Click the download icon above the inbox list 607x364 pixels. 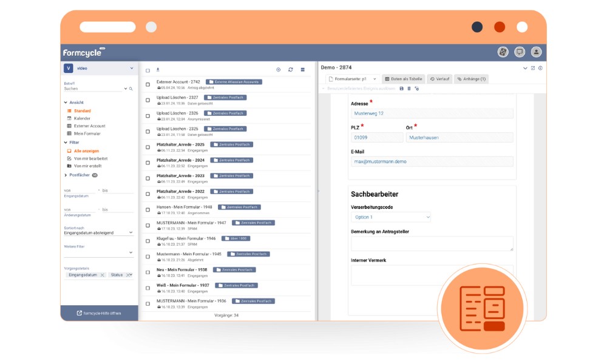(158, 70)
